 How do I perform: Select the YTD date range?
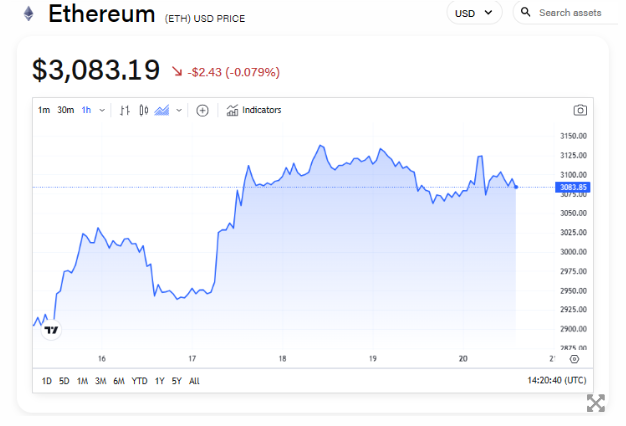[x=139, y=381]
